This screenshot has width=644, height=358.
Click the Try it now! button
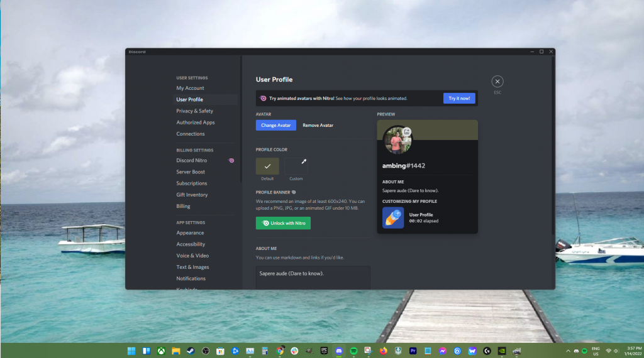point(459,99)
